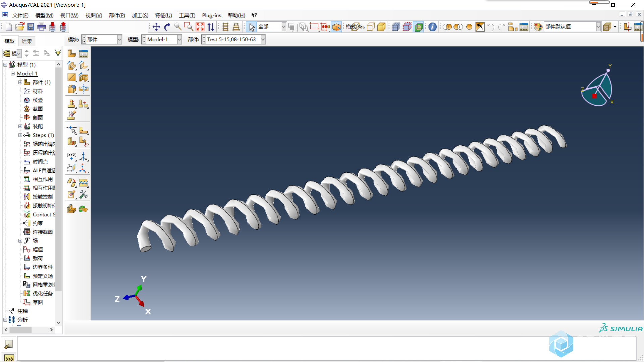Click inside the message area text field
Image resolution: width=644 pixels, height=362 pixels.
point(326,349)
